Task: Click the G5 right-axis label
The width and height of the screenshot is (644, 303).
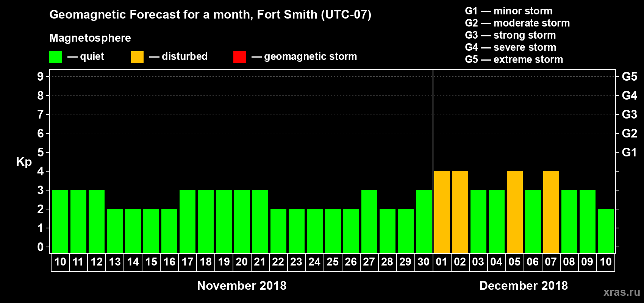Action: pos(630,77)
